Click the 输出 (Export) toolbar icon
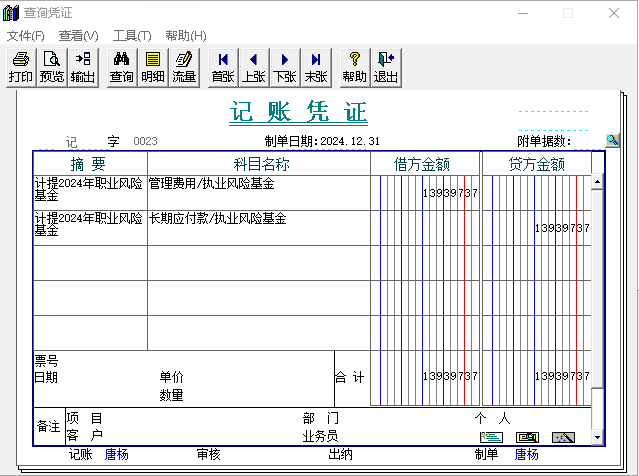639x476 pixels. (83, 67)
